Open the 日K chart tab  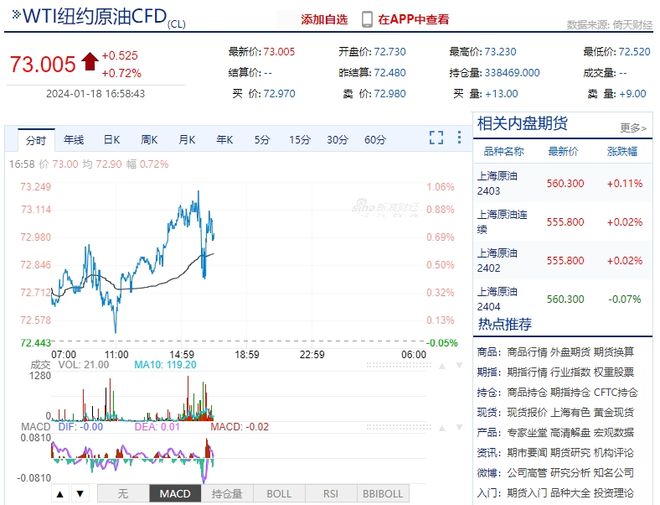(112, 140)
